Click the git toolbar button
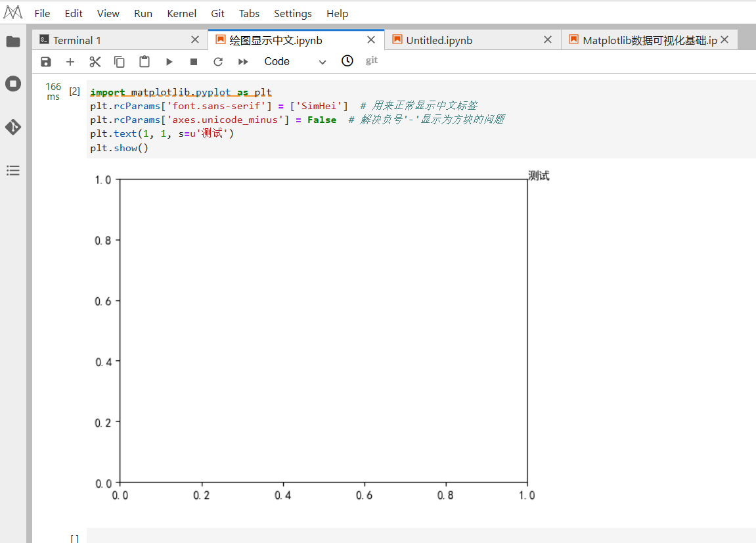This screenshot has height=543, width=756. (x=372, y=60)
